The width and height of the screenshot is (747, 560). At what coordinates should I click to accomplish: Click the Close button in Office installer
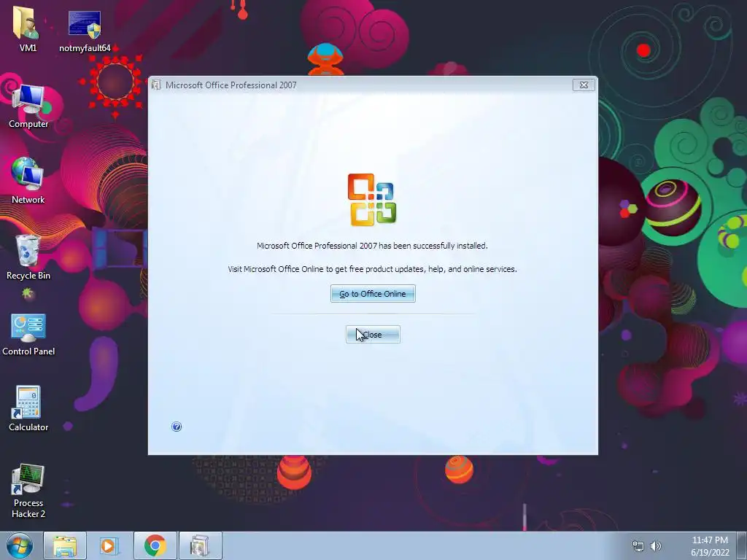tap(373, 335)
